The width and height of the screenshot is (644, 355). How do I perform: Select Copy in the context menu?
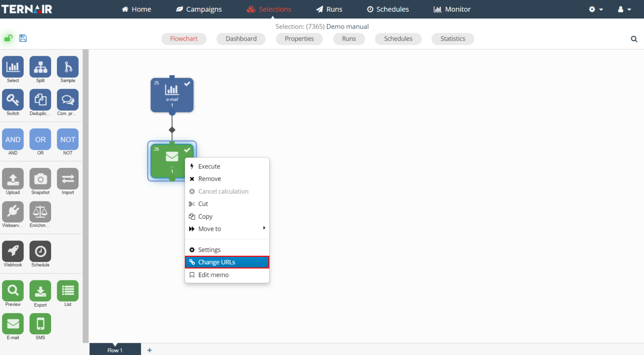point(227,217)
